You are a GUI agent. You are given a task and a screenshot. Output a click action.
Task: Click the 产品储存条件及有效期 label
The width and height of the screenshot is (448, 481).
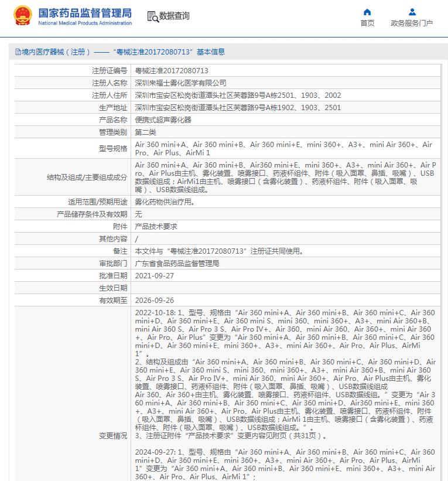pyautogui.click(x=92, y=214)
